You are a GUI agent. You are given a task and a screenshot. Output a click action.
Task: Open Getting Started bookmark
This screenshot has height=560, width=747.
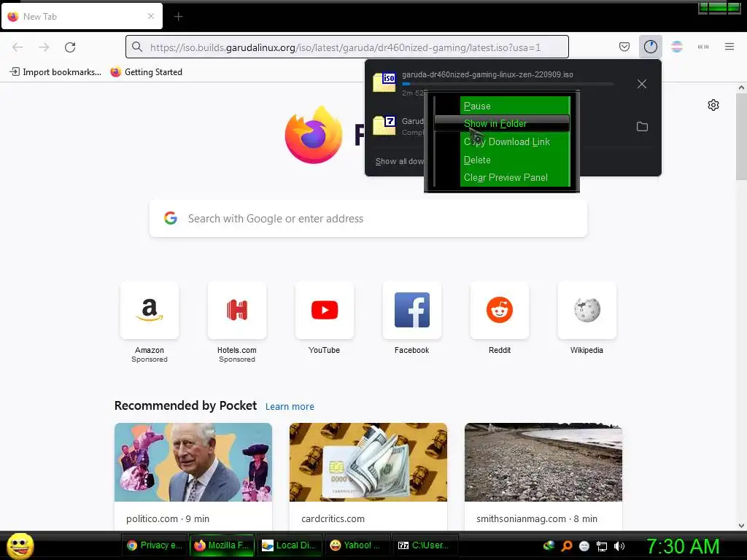(147, 72)
